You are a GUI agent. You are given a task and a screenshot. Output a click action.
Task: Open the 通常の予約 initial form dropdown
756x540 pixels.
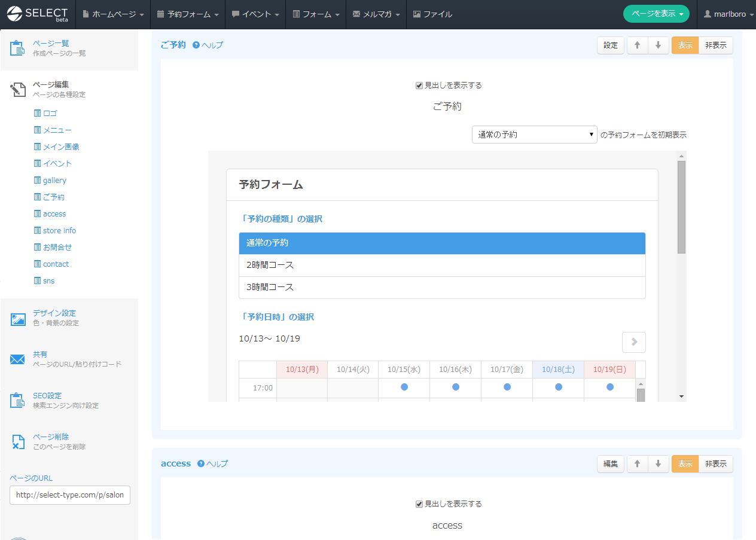[534, 135]
